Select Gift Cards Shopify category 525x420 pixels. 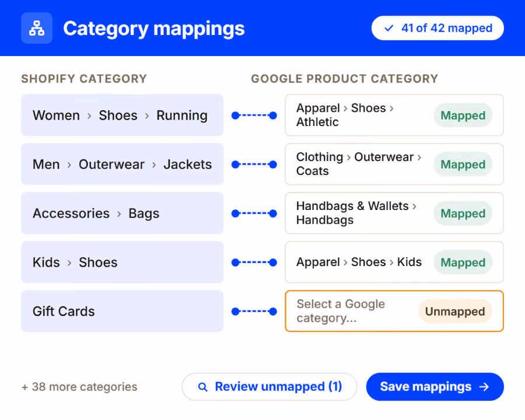pos(123,311)
